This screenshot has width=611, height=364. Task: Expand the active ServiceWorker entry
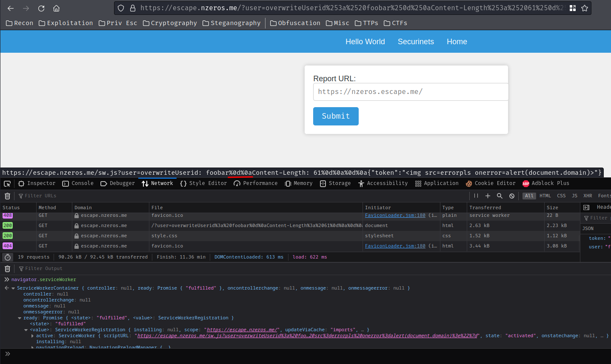32,336
